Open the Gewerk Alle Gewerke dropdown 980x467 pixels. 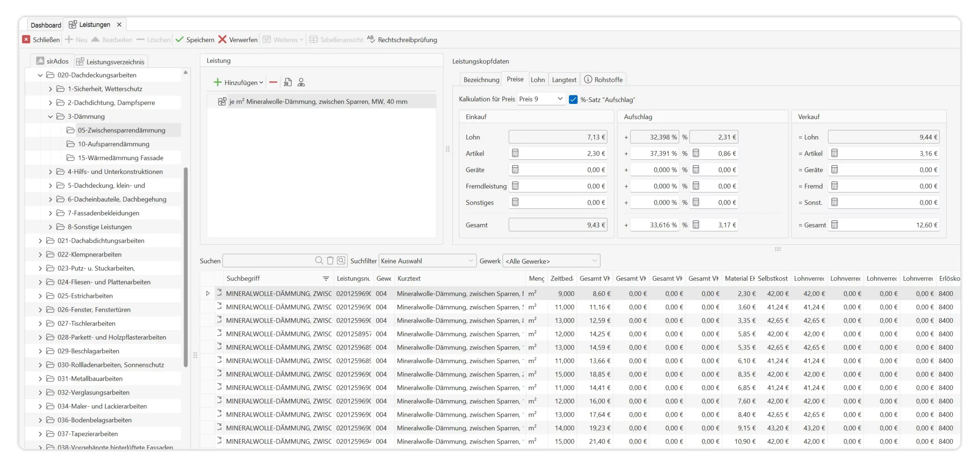[551, 261]
